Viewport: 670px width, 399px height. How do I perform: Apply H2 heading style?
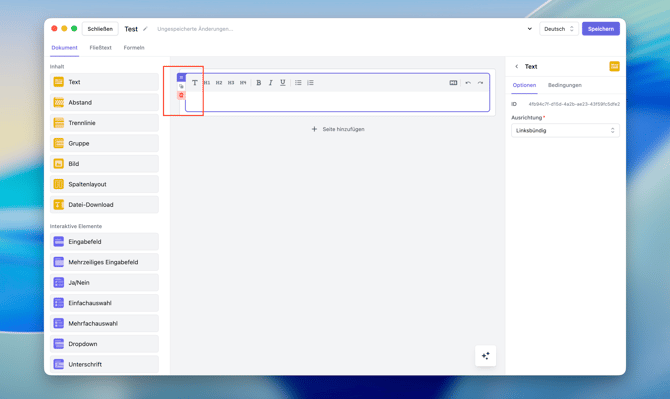(219, 83)
